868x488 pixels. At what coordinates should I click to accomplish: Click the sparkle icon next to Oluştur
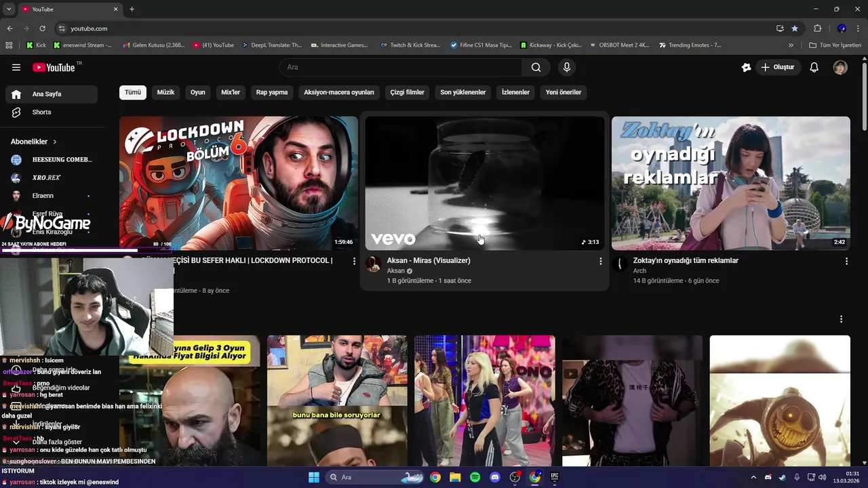746,67
